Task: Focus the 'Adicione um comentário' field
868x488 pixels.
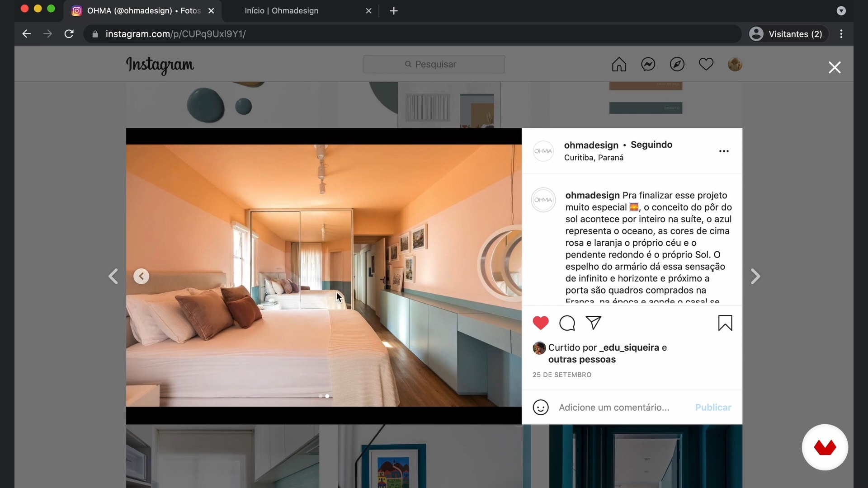Action: point(614,408)
